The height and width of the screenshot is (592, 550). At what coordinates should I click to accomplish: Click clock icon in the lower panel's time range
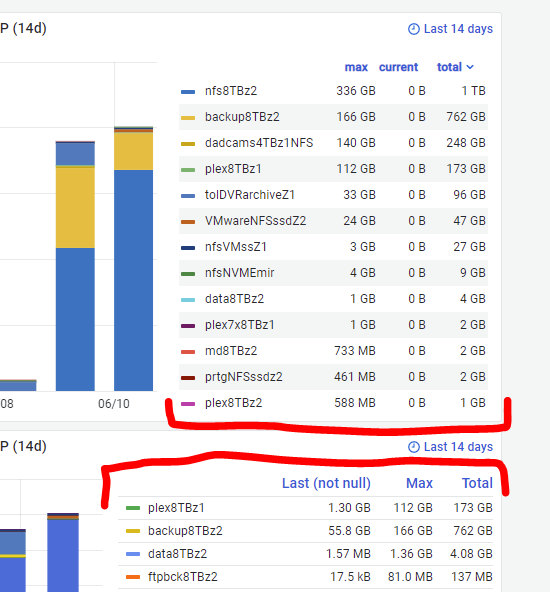tap(414, 447)
